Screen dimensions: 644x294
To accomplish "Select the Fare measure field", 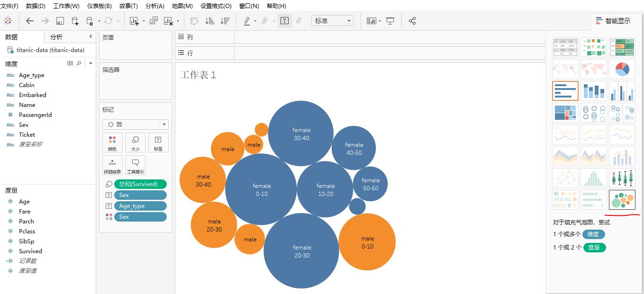I will pos(25,212).
